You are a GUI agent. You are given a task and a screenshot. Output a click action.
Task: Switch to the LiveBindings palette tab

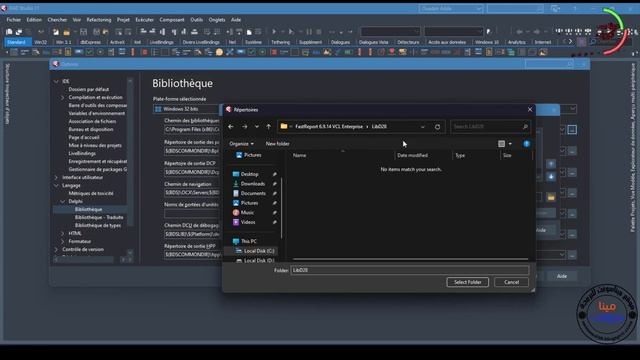[162, 42]
